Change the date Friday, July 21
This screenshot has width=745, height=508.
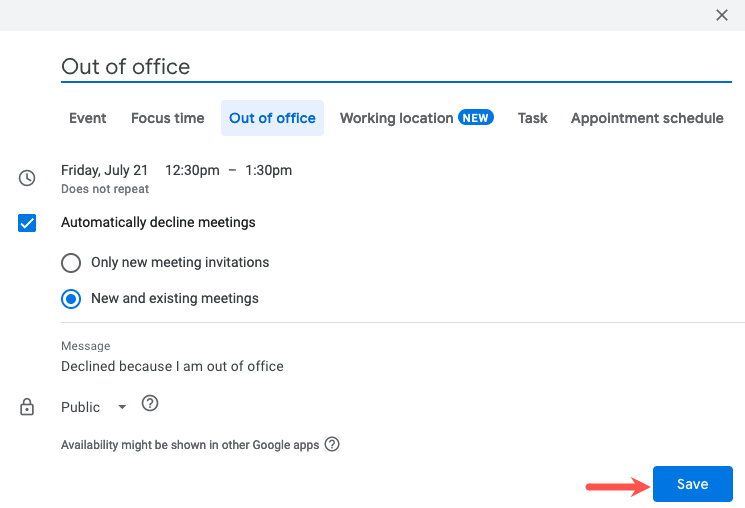(105, 170)
